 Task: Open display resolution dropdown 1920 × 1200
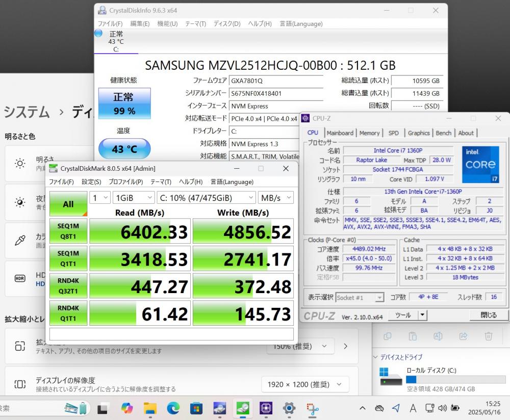[305, 384]
